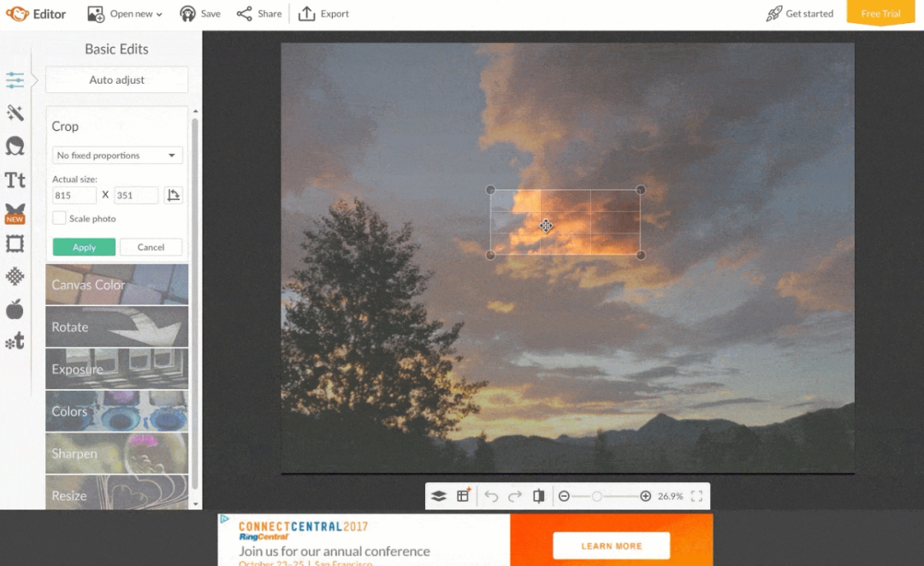Click the fullscreen fit icon

pos(696,496)
